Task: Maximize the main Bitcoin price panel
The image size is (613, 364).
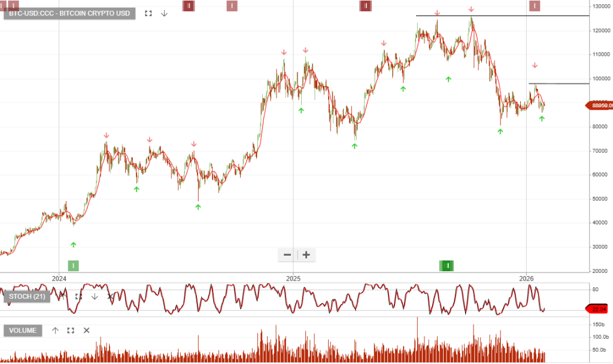Action: pos(148,13)
